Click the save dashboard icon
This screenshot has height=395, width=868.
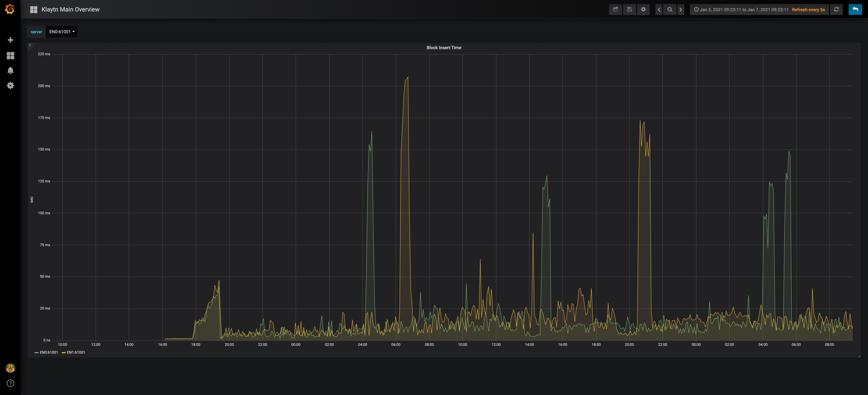coord(629,9)
